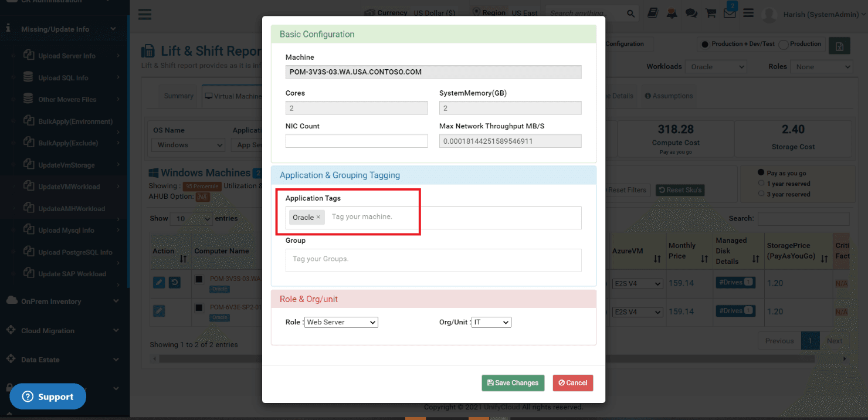Image resolution: width=868 pixels, height=420 pixels.
Task: Select 1 year reserved pricing option
Action: [761, 184]
